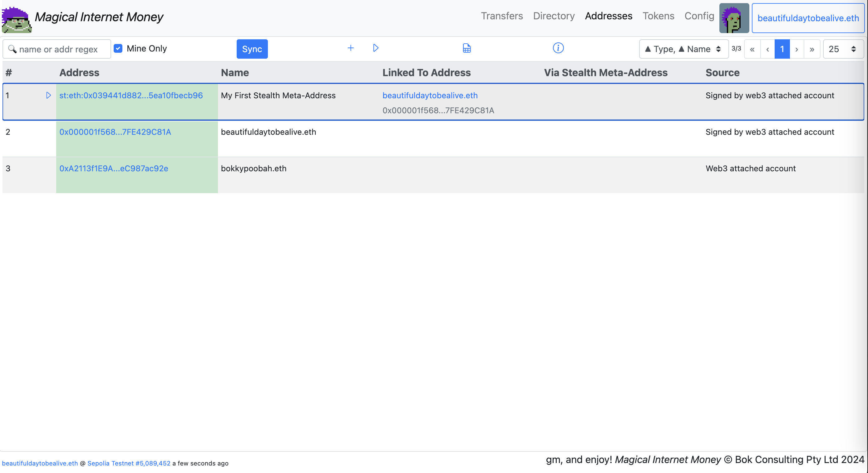Open the Tokens tab
Image resolution: width=868 pixels, height=473 pixels.
point(658,16)
